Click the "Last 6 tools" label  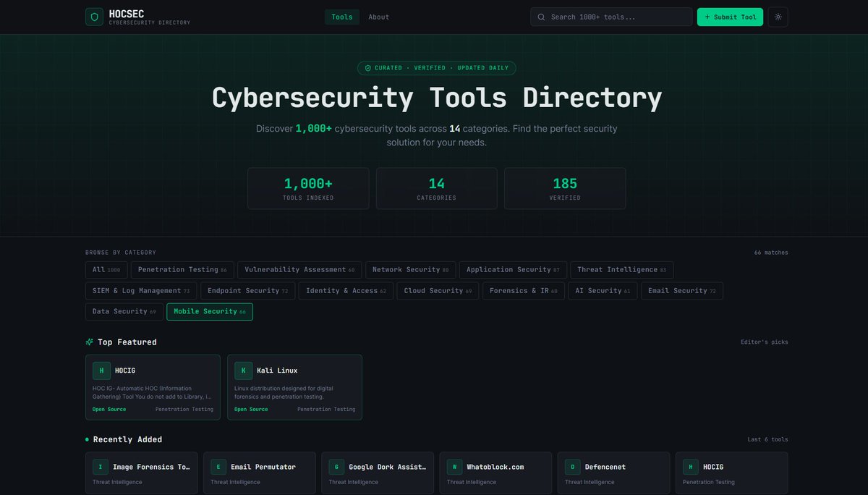pyautogui.click(x=768, y=439)
